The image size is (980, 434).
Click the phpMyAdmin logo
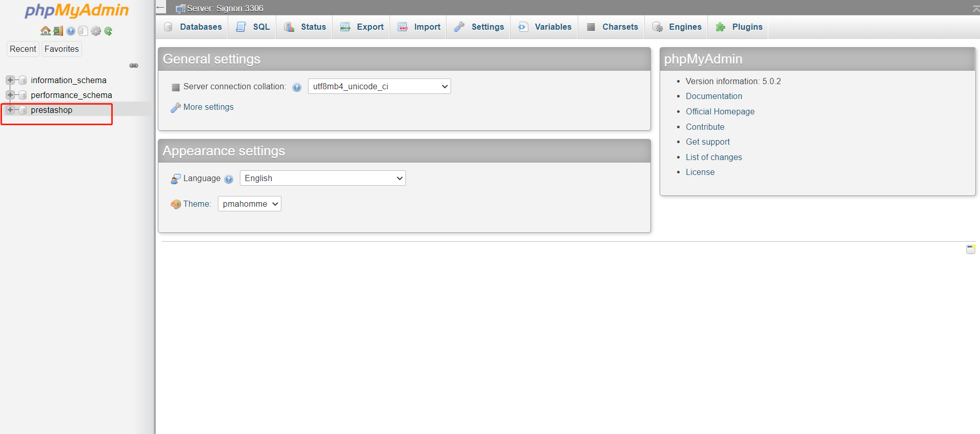pos(77,10)
